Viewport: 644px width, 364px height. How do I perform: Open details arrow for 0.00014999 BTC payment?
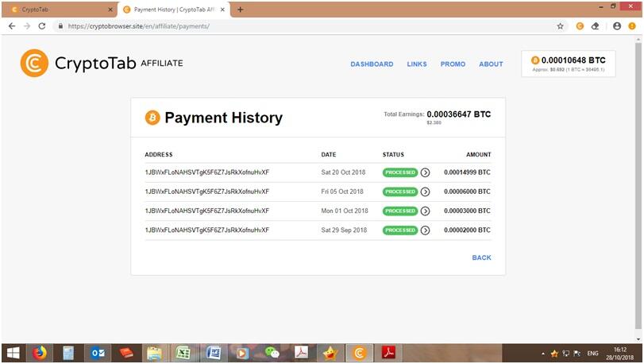(x=425, y=172)
